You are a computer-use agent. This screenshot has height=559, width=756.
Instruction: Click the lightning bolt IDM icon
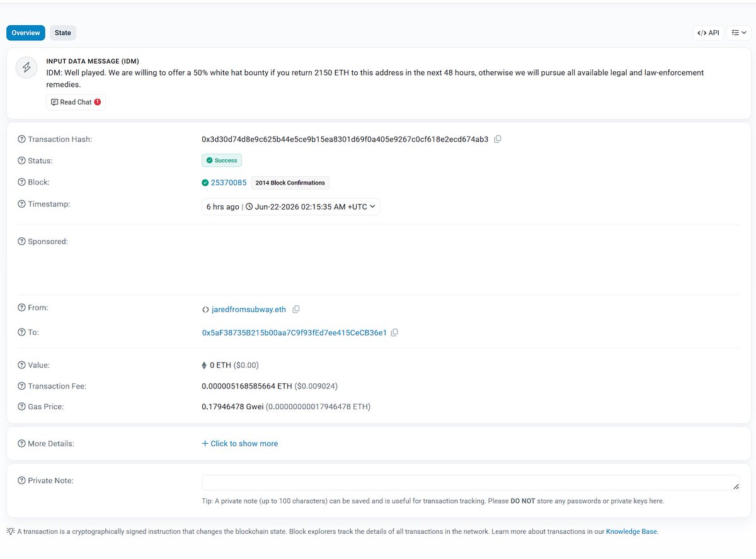click(x=26, y=68)
